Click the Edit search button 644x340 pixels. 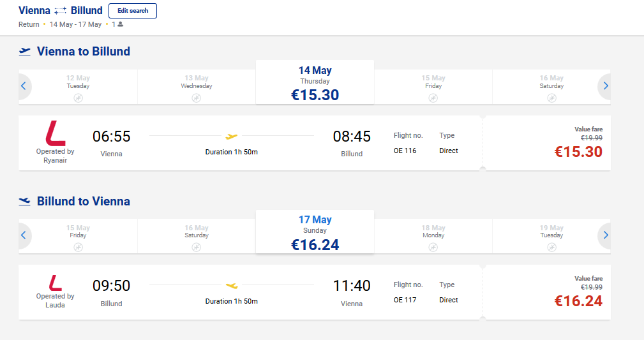(133, 11)
